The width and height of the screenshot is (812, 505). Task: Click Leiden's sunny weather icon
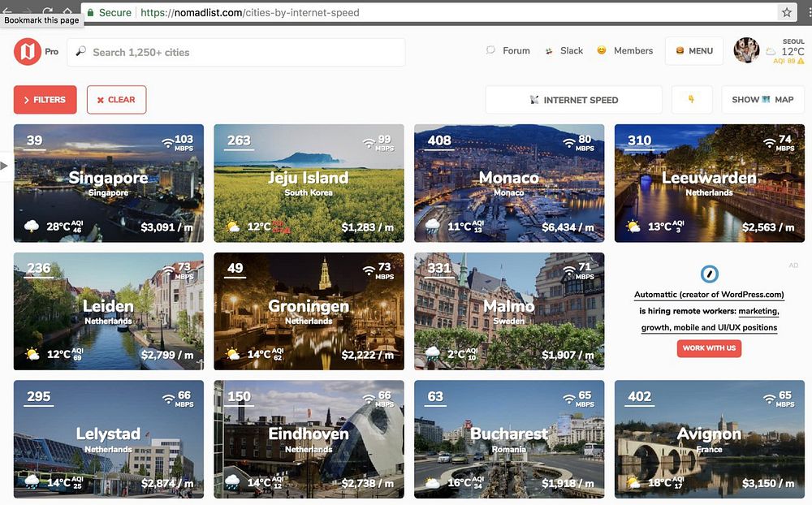(32, 354)
